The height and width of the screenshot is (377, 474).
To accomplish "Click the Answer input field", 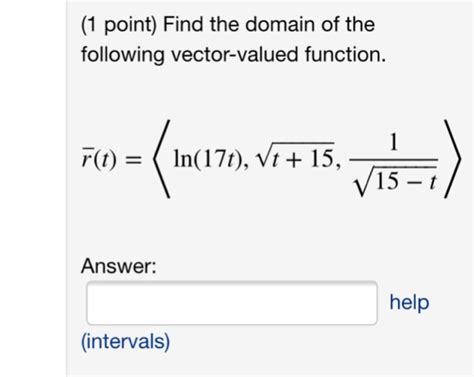I will [x=232, y=303].
